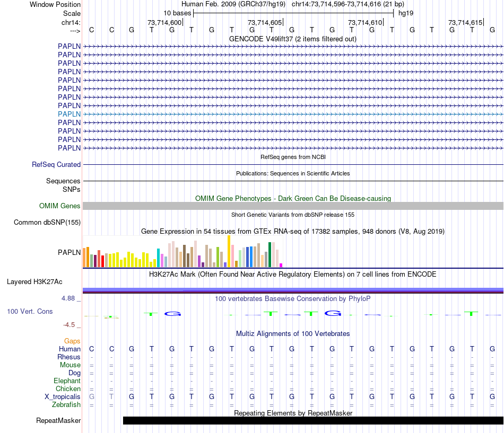Click the 10 bases scale bar
Screen dimensions: 504x433
click(293, 13)
